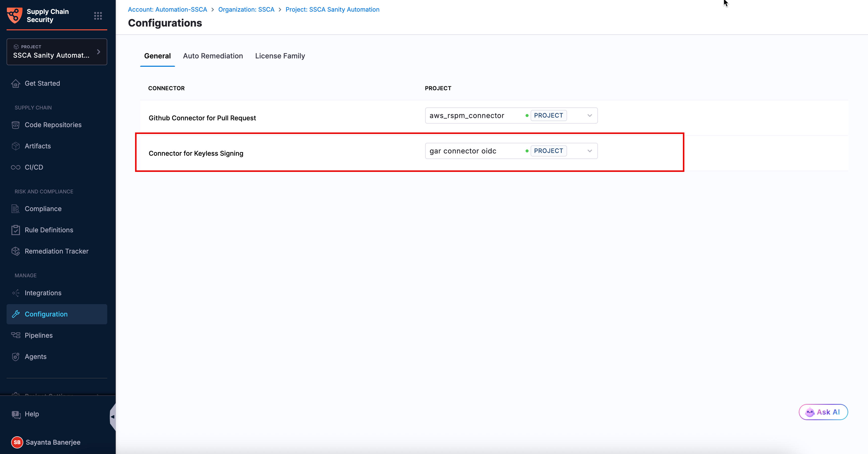Click the Account: Automation-SSCA breadcrumb

click(167, 9)
